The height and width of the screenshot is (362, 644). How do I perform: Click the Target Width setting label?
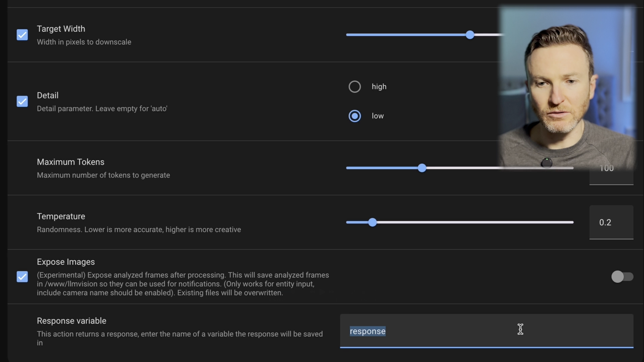point(61,29)
